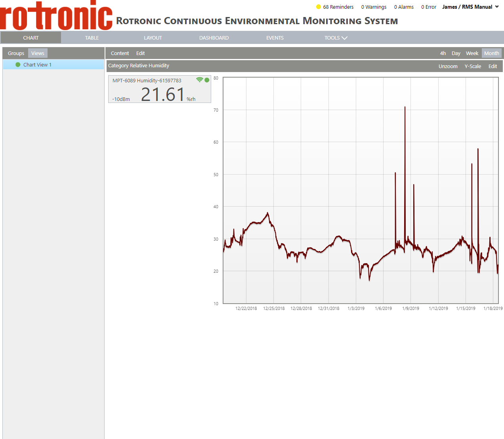
Task: Open the CHART tab
Action: [x=31, y=38]
